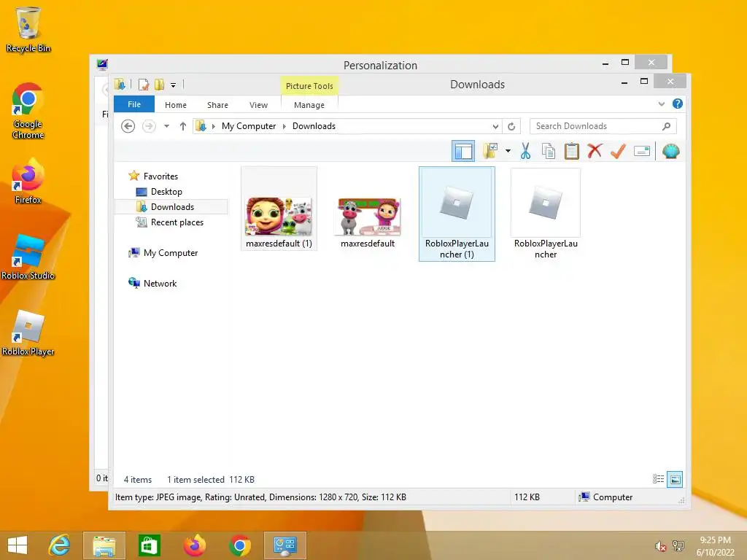This screenshot has width=747, height=560.
Task: Open recent locations dropdown arrow
Action: tap(167, 126)
